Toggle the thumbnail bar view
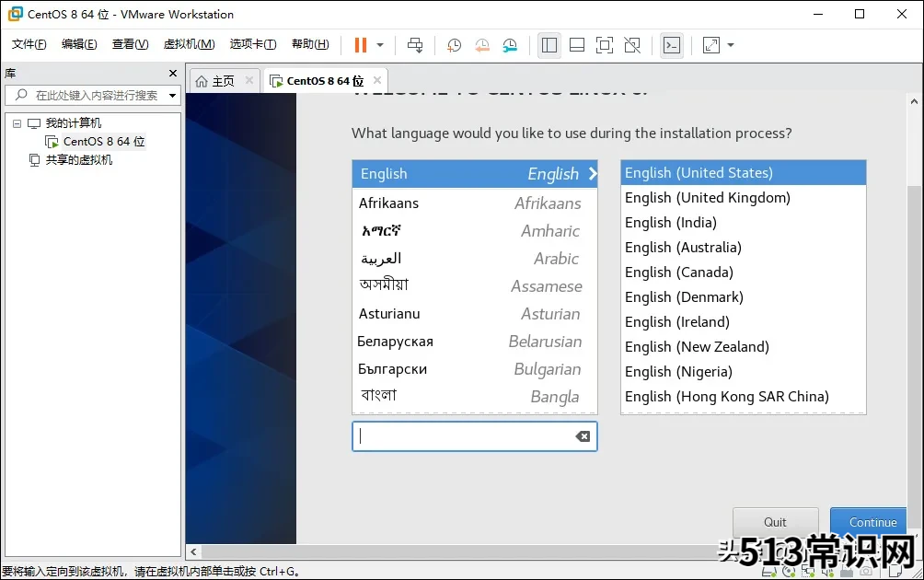Screen dimensions: 924x580 tap(577, 45)
